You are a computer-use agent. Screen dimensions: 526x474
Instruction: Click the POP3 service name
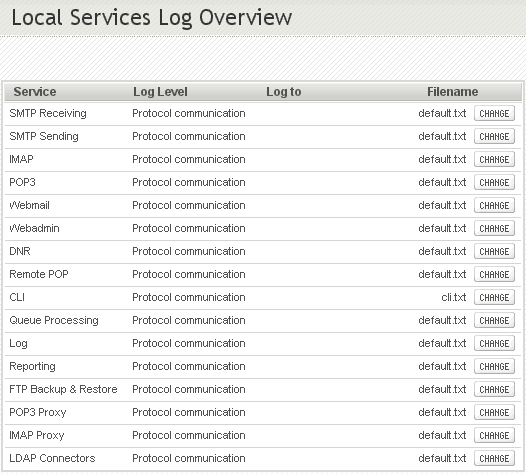click(x=22, y=182)
